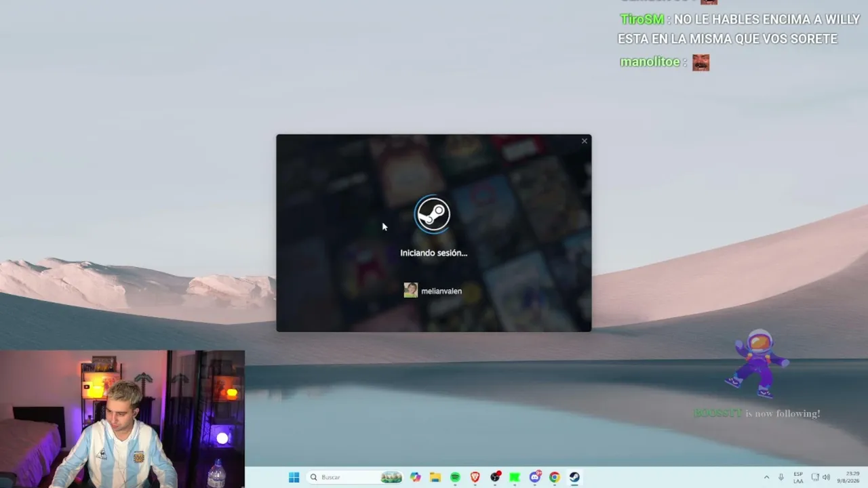Show hidden system tray icons

[x=766, y=477]
